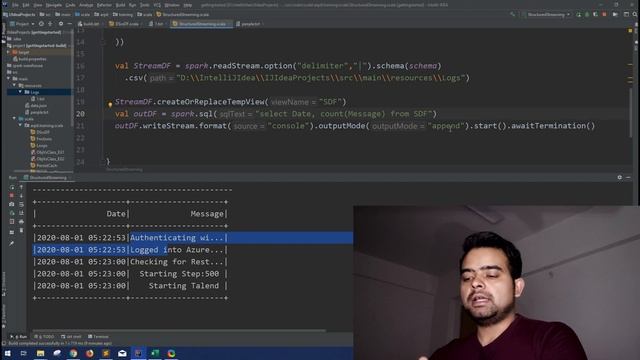Click 'Checking for Rest...' console row
This screenshot has height=360, width=640.
click(x=130, y=262)
